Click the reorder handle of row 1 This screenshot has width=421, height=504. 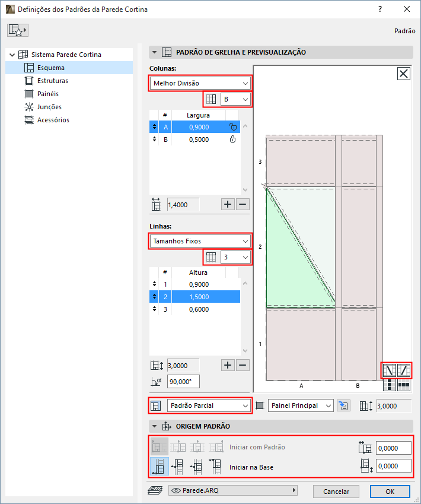(x=154, y=284)
